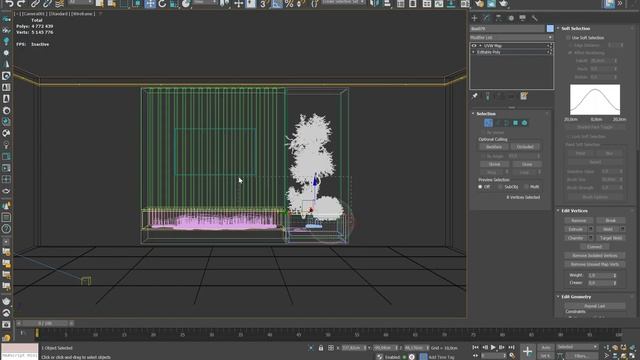Expand the UVW Map modifier entry
The image size is (640, 360).
click(480, 46)
